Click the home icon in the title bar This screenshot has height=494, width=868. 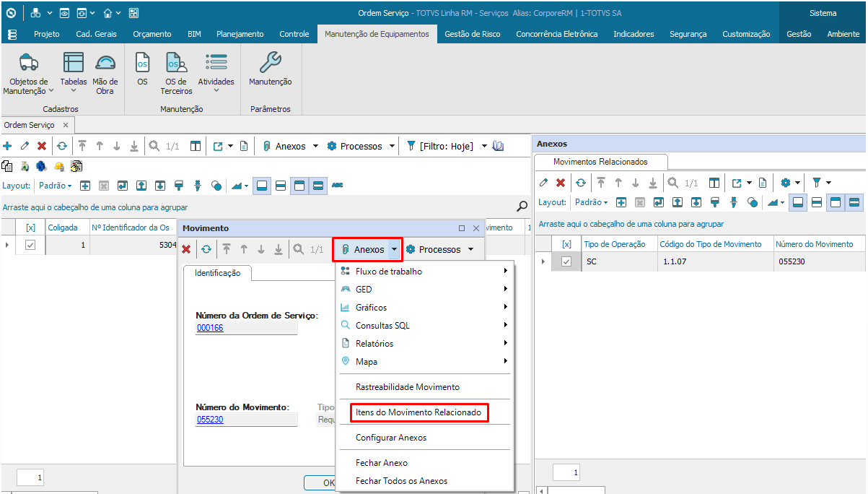coord(108,13)
